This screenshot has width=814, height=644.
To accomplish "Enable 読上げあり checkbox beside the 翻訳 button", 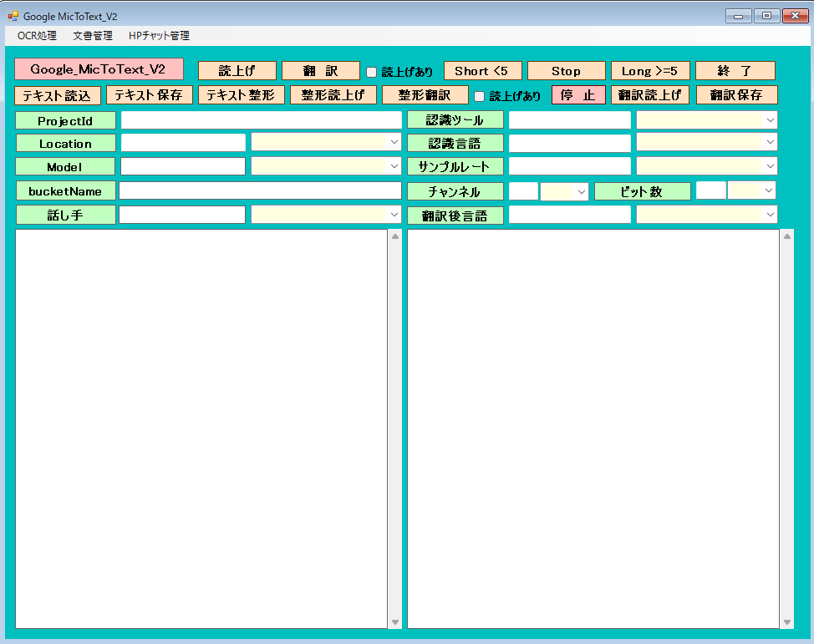I will (372, 72).
